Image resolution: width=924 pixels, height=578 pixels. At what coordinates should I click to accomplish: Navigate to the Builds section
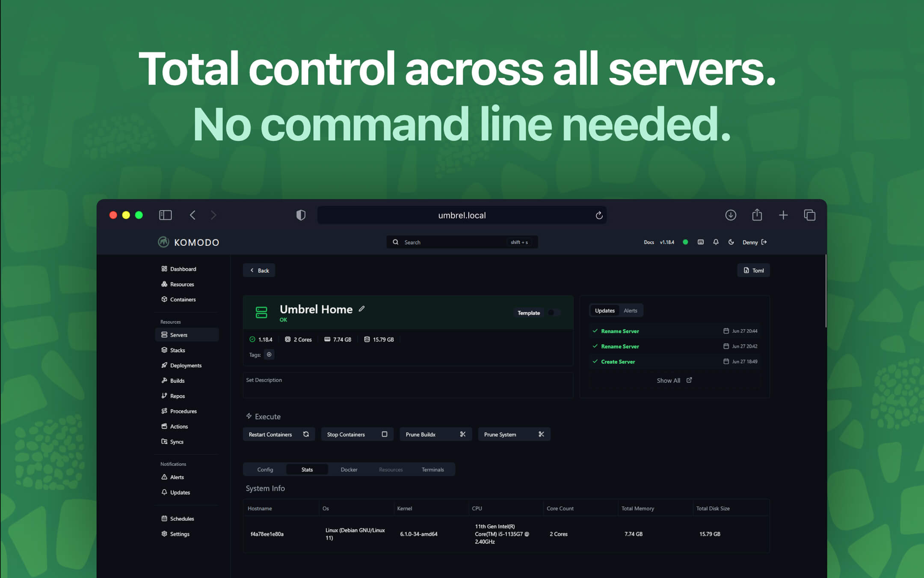coord(177,380)
